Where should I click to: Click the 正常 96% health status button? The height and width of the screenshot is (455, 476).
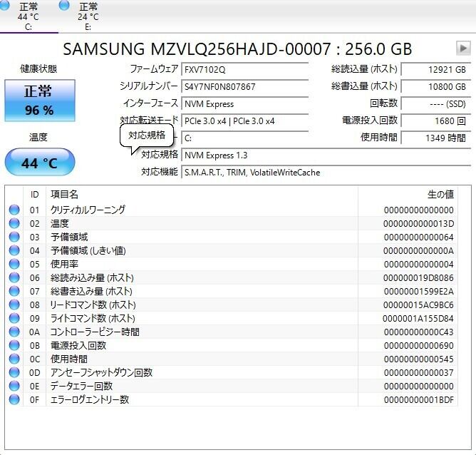40,101
